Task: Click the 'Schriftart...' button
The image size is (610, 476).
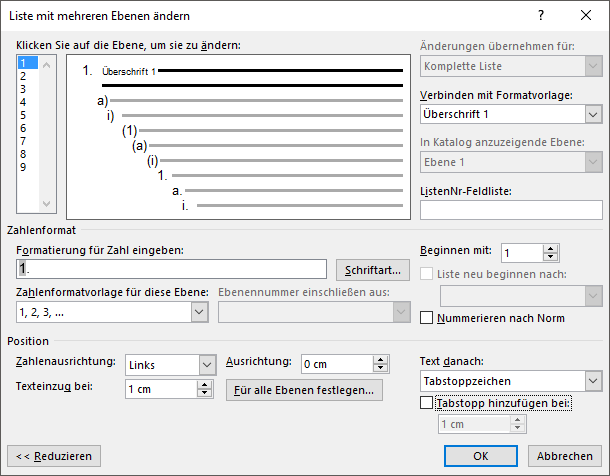Action: pyautogui.click(x=372, y=270)
